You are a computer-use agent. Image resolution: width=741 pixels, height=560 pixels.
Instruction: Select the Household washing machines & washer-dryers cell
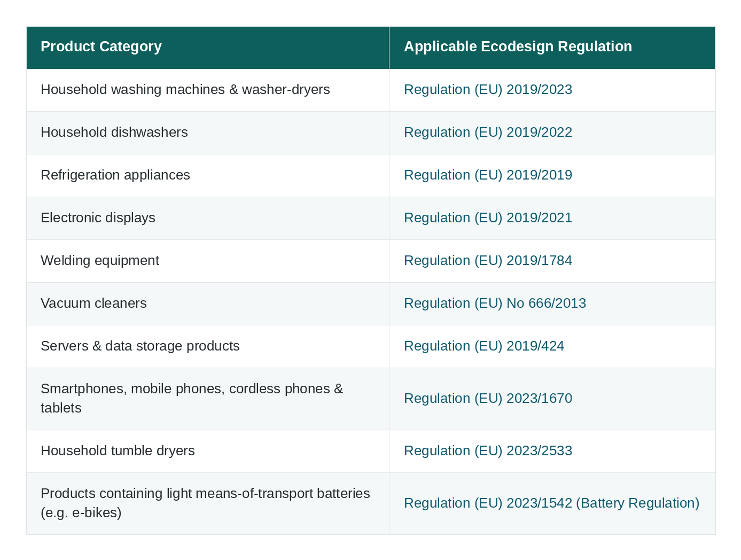click(x=208, y=90)
